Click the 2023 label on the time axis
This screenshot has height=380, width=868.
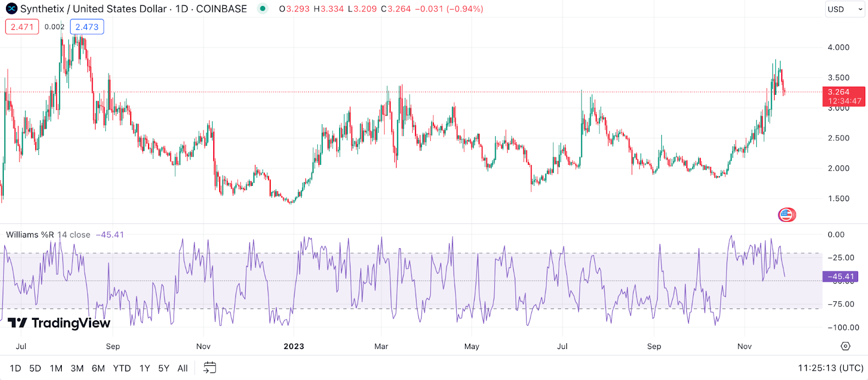[294, 346]
